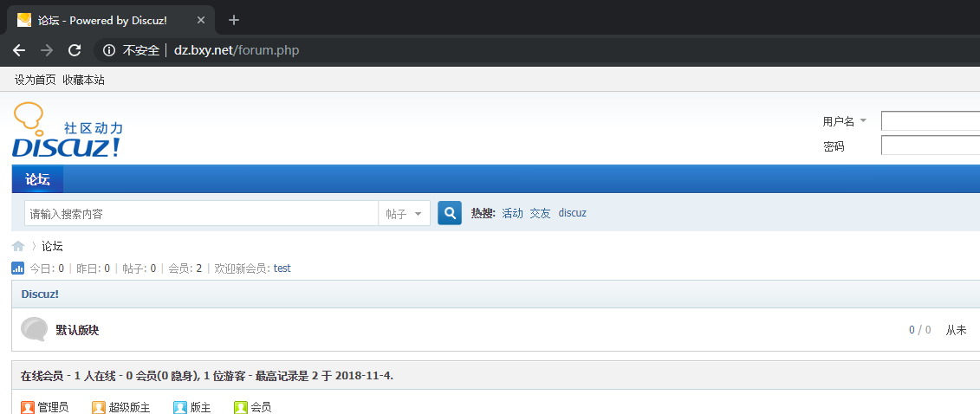
Task: Click hot search link 活动
Action: click(512, 213)
